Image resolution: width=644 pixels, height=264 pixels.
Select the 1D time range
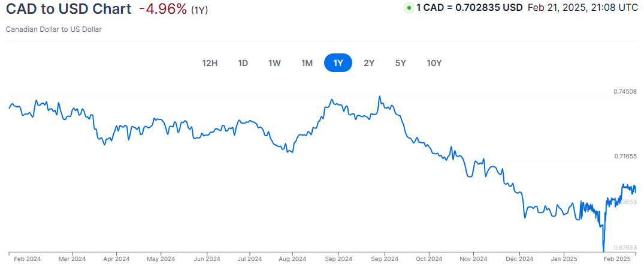[243, 63]
